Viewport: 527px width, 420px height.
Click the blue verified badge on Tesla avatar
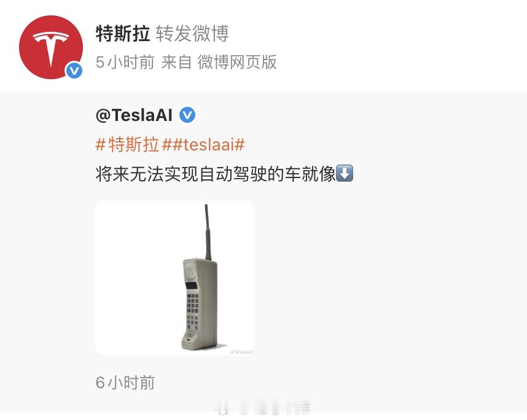(74, 71)
